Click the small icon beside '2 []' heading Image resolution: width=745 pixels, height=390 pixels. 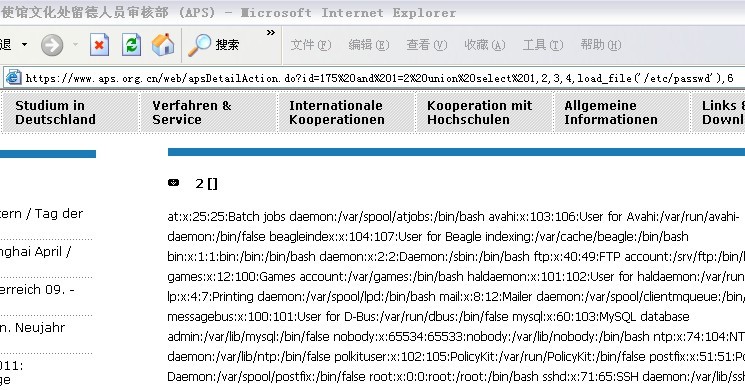tap(173, 182)
